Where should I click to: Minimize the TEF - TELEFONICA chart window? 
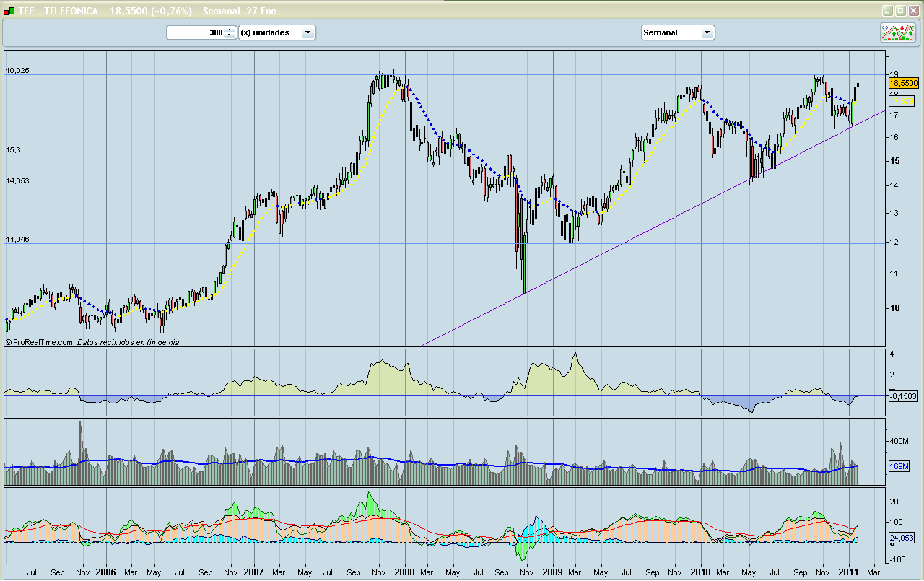pos(888,11)
